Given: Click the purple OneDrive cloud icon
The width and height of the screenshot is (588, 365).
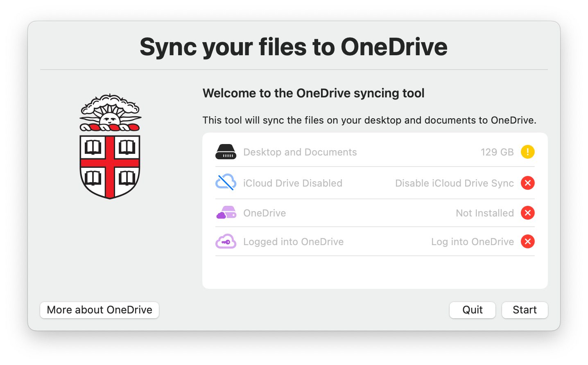Looking at the screenshot, I should click(226, 213).
